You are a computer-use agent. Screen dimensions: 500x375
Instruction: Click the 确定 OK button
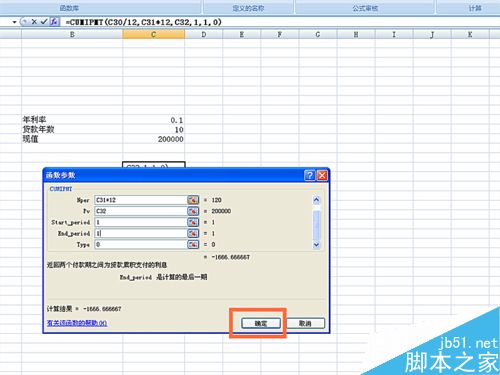261,323
